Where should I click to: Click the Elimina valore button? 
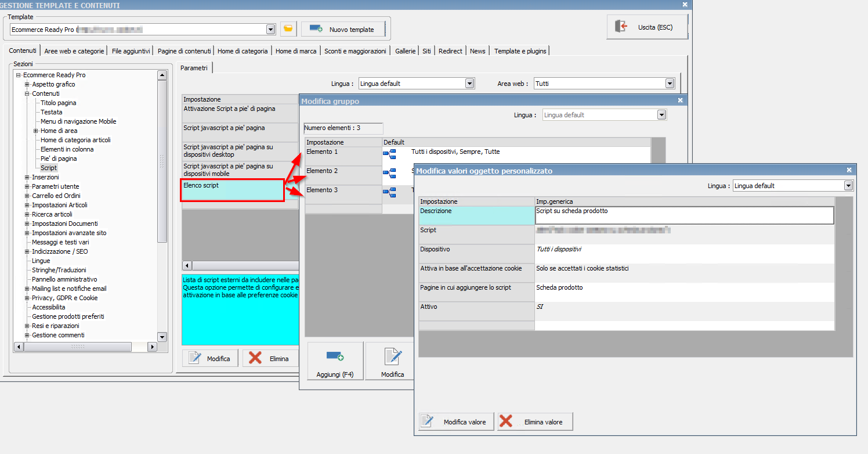[x=535, y=421]
